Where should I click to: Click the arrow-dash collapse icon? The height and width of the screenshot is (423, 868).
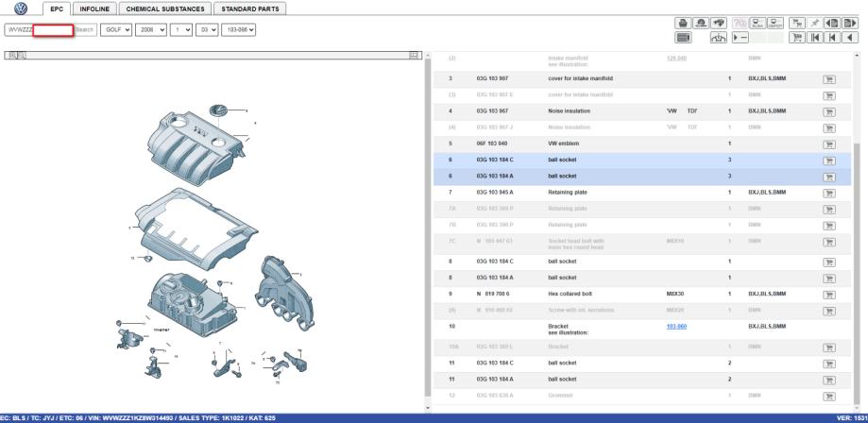(740, 37)
